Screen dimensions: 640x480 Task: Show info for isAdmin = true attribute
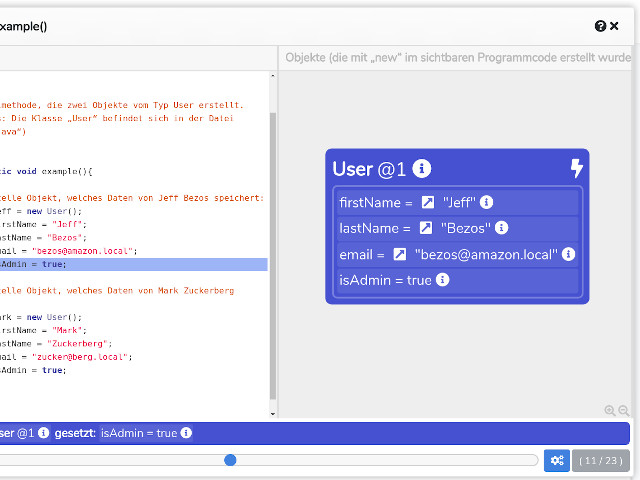[442, 280]
